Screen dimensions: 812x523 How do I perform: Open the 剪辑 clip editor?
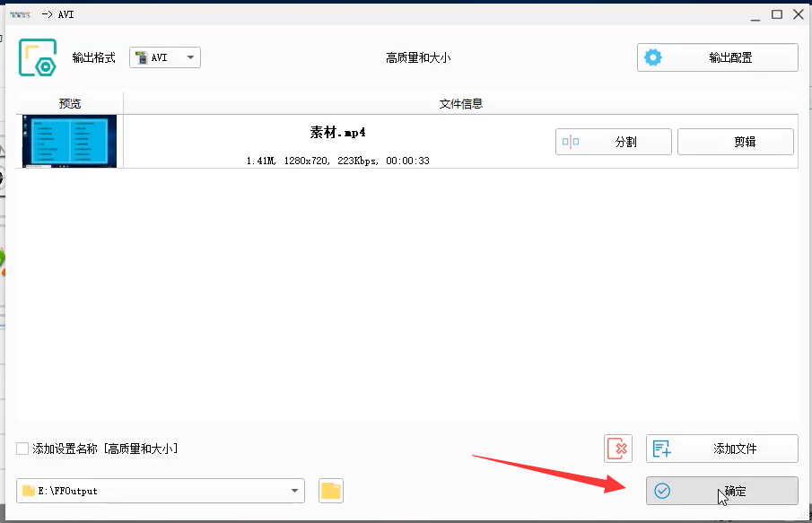735,142
